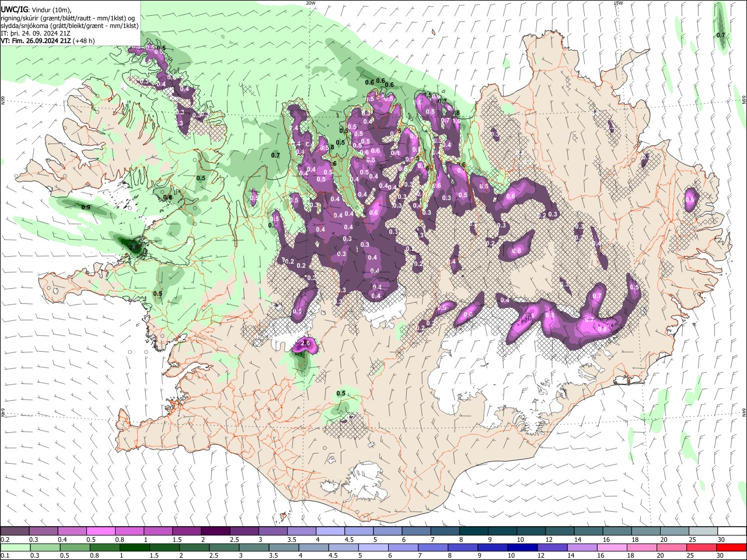Select the red rain-scale swatch after 30

point(731,547)
